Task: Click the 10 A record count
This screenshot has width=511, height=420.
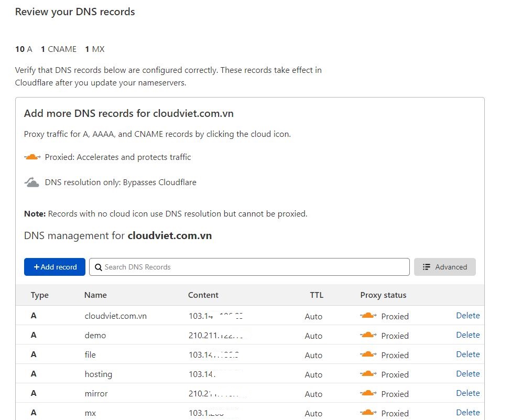Action: tap(24, 49)
